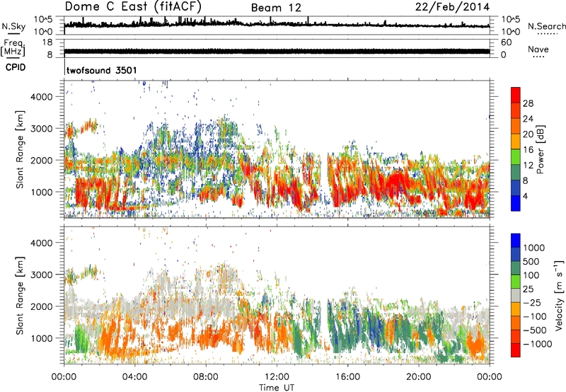
Task: Click the '16:00' time tick label
Action: point(347,376)
